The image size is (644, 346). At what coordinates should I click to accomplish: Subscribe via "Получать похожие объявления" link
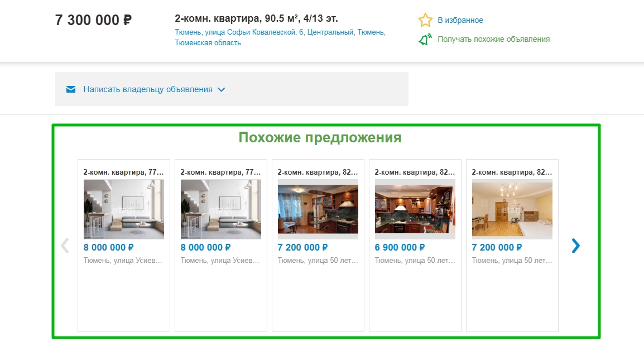pyautogui.click(x=493, y=39)
